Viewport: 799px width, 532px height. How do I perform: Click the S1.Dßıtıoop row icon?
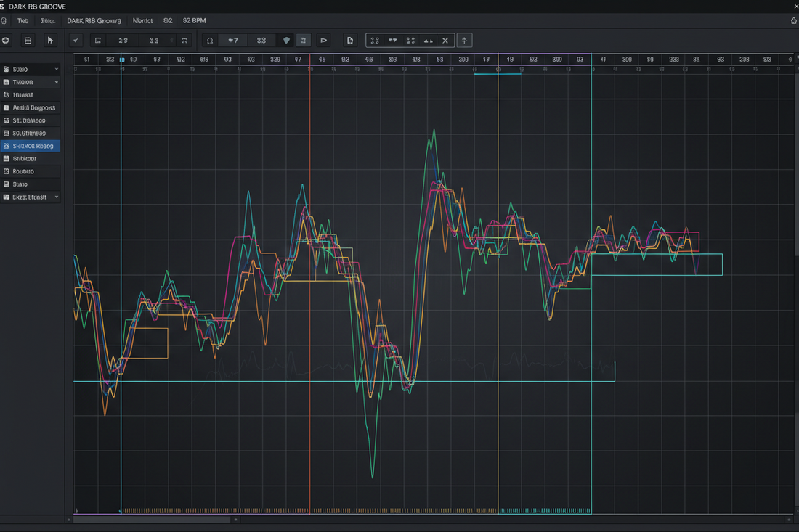(x=6, y=120)
